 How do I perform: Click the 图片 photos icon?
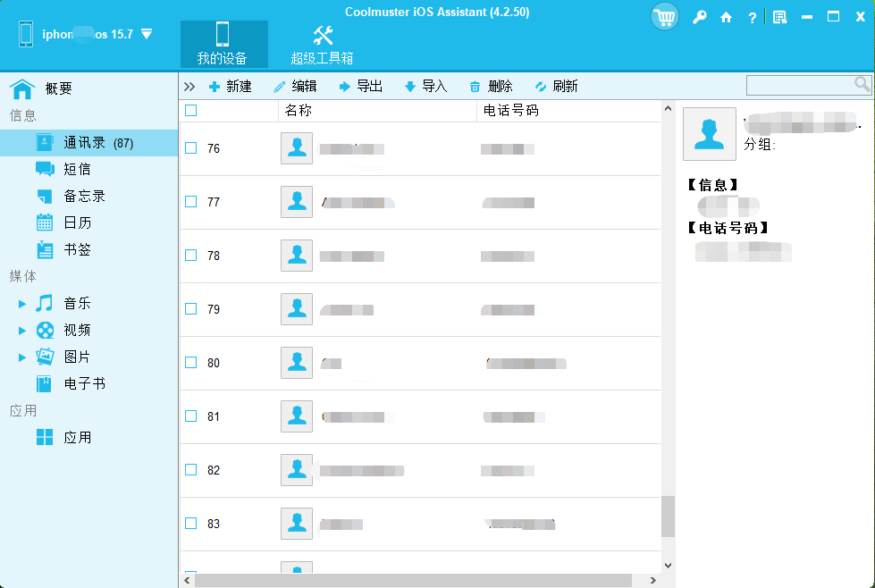click(x=45, y=357)
